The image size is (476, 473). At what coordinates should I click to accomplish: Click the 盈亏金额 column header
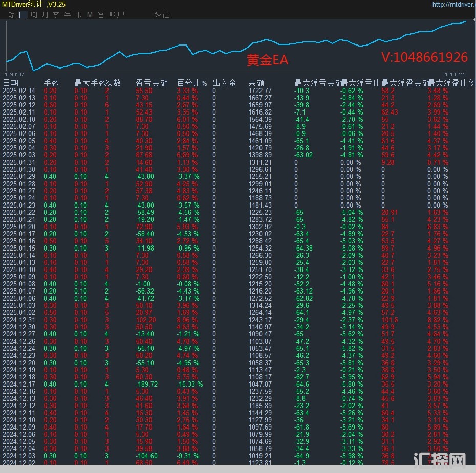tap(152, 83)
